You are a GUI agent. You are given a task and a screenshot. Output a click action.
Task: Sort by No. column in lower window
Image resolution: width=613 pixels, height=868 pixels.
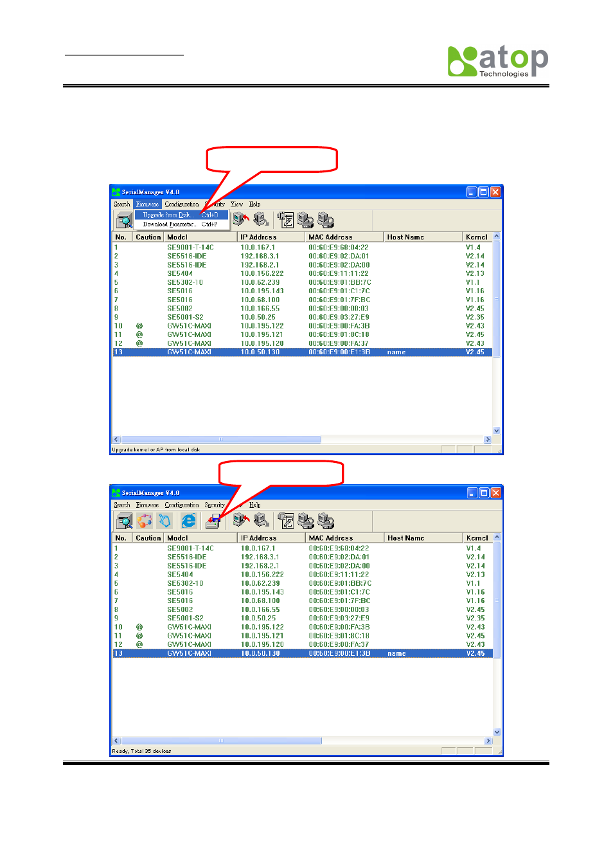pos(123,538)
